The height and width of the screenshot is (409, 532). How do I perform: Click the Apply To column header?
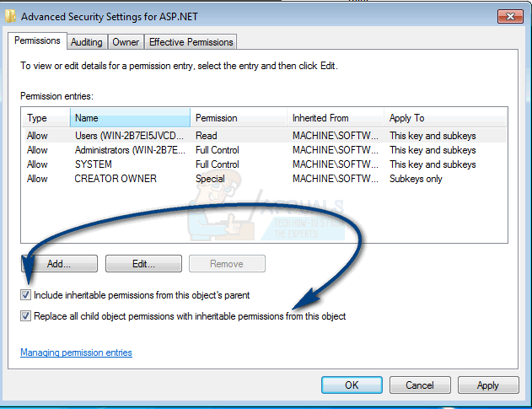tap(445, 118)
